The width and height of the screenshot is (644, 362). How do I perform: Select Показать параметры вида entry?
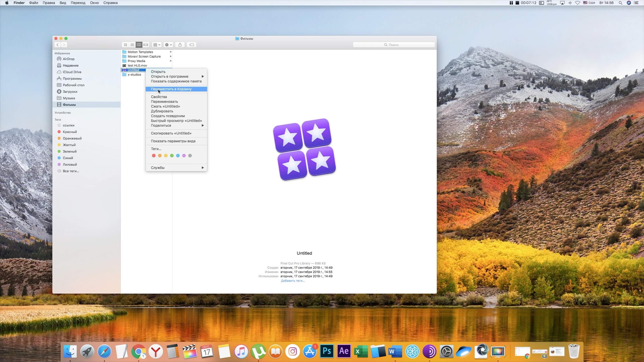176,141
